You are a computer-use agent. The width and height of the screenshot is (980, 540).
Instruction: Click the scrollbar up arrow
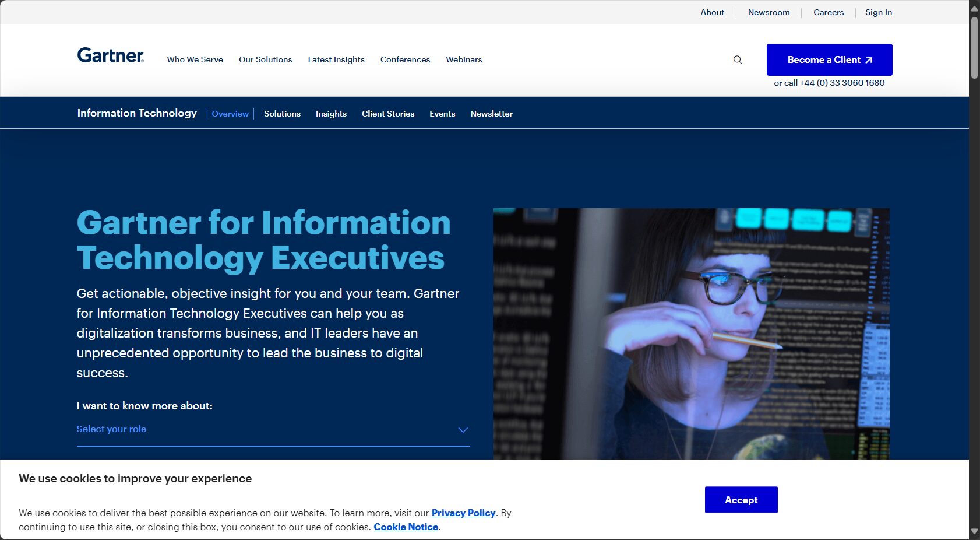pos(974,8)
